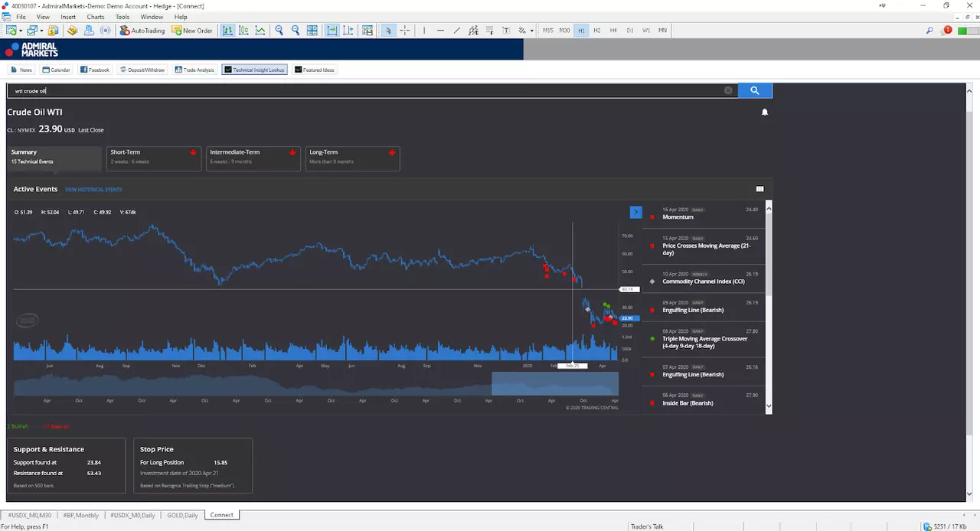The height and width of the screenshot is (531, 980).
Task: Click View Historical Events link
Action: click(93, 189)
